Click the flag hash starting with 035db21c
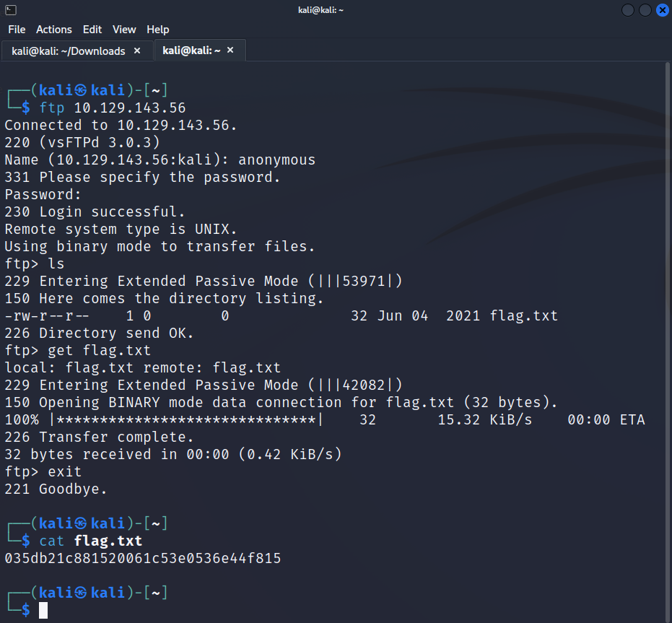The width and height of the screenshot is (672, 623). (x=143, y=558)
